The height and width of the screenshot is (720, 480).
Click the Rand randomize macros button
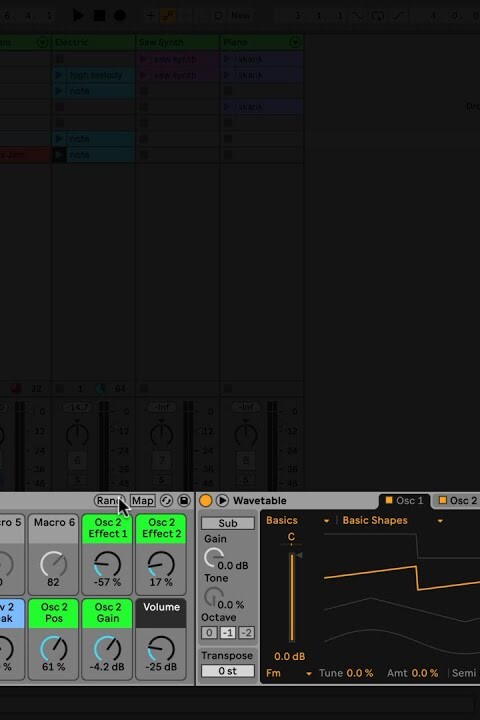coord(109,501)
